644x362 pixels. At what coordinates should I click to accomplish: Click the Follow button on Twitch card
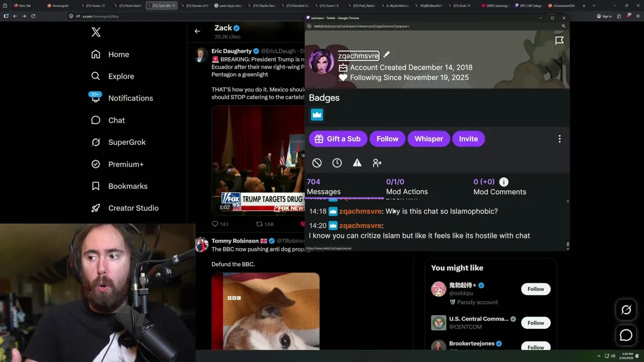click(387, 139)
